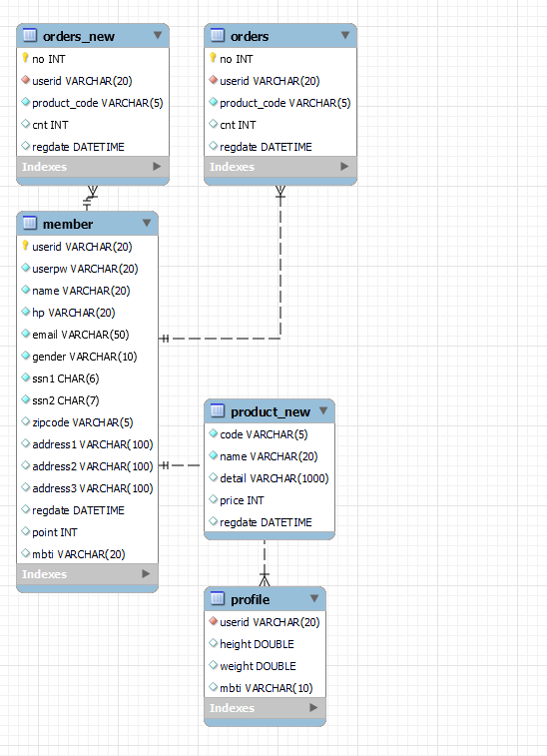The width and height of the screenshot is (547, 756).
Task: Expand Indexes section of orders table
Action: click(x=344, y=167)
